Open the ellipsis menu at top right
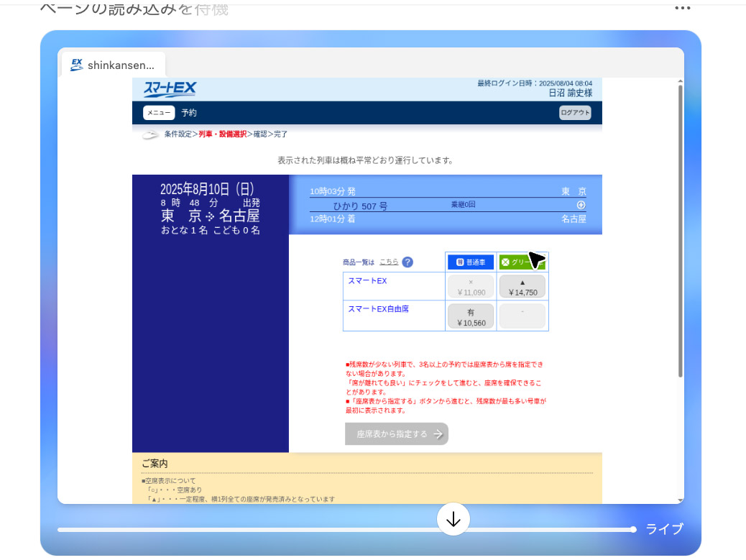Screen dimensions: 746x560 (x=682, y=7)
